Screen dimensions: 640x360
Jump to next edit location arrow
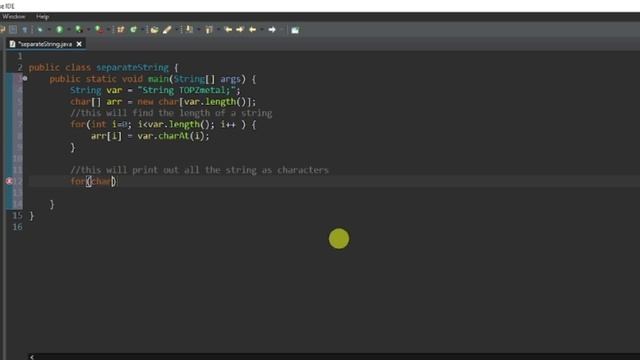[x=240, y=29]
